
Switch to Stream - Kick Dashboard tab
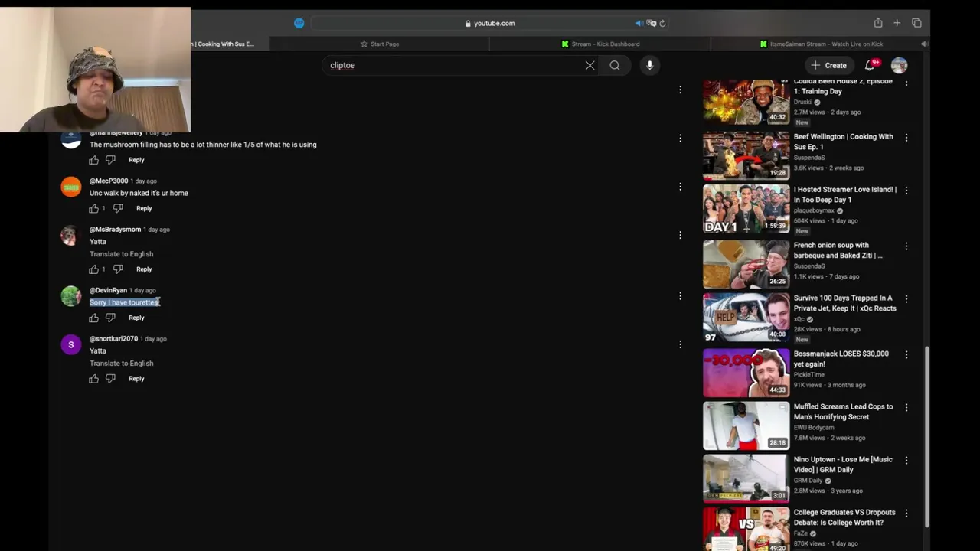600,44
